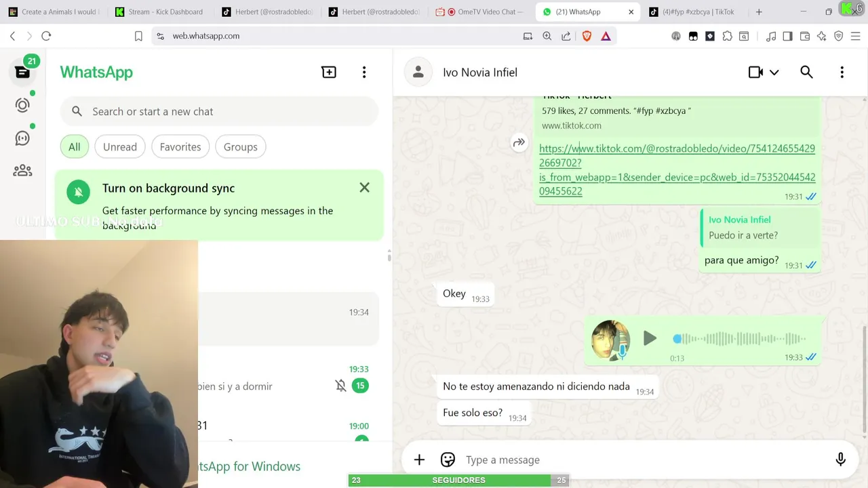Close the WhatsApp browser tab

coord(631,12)
